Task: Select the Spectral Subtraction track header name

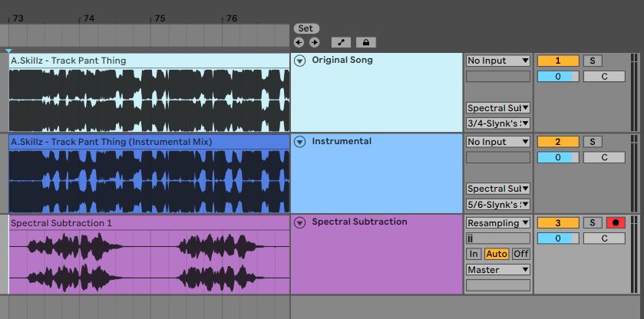Action: 359,222
